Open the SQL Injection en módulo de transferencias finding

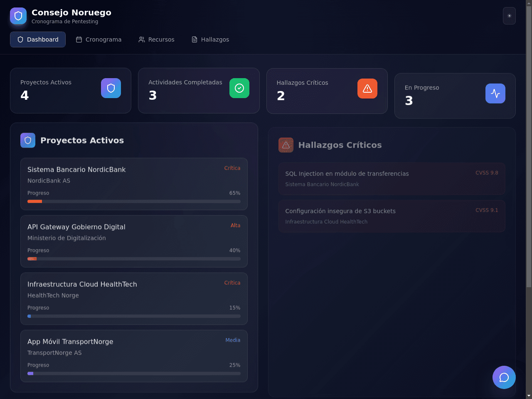click(x=392, y=179)
